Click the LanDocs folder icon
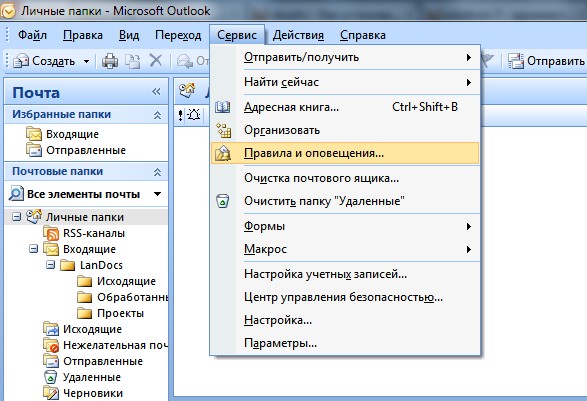Image resolution: width=587 pixels, height=401 pixels. point(68,265)
